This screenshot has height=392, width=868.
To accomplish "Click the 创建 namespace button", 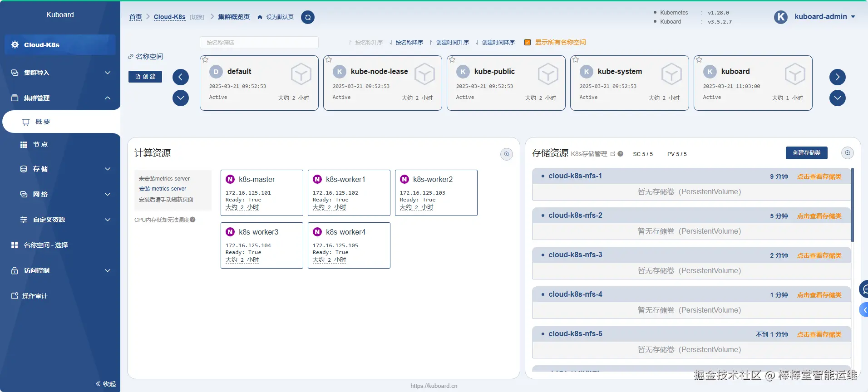I will pyautogui.click(x=145, y=77).
